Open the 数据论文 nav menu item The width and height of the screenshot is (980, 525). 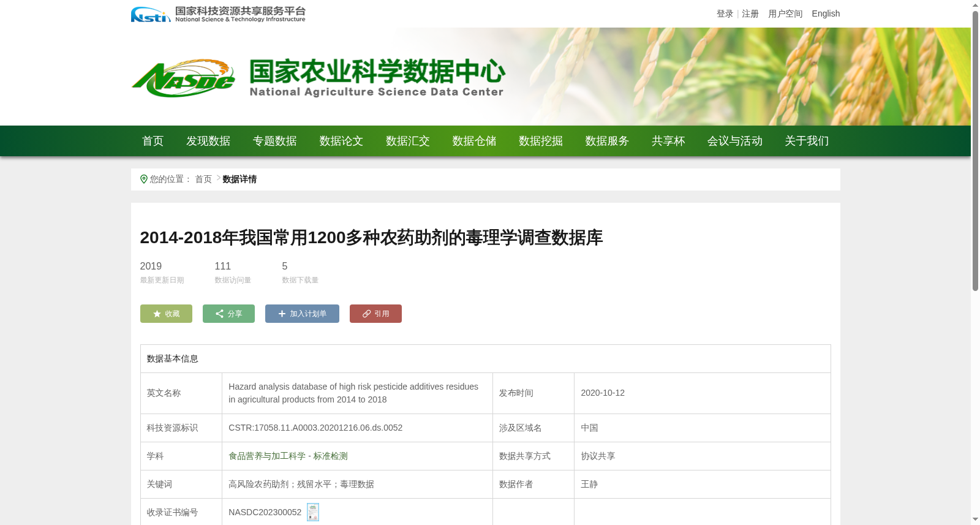(341, 141)
